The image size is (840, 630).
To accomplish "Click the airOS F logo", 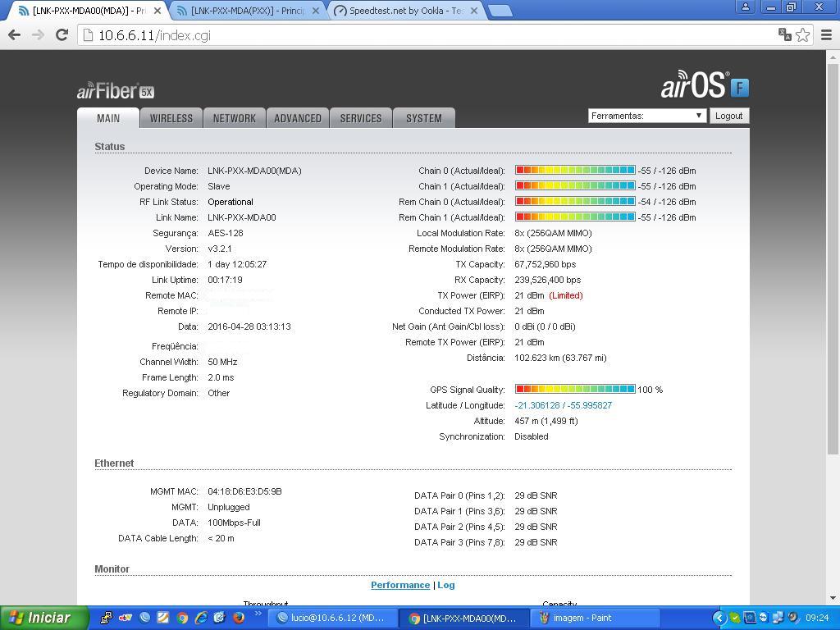I will 705,84.
